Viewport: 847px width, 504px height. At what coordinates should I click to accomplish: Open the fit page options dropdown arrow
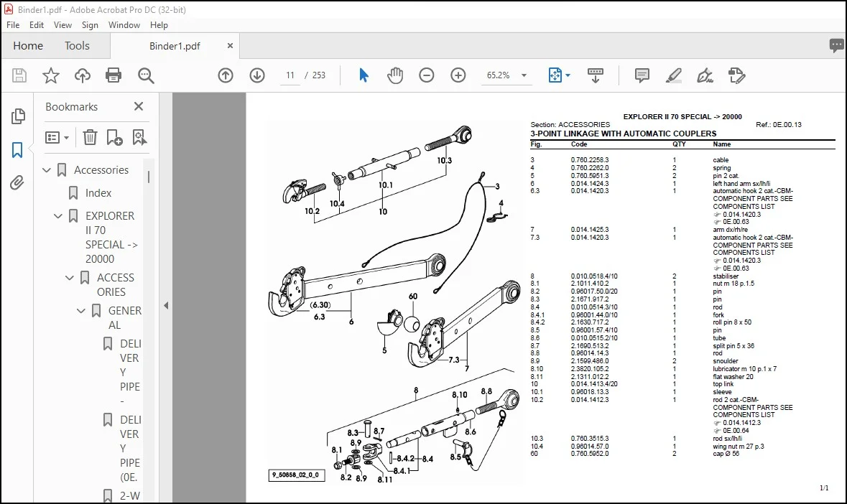pos(568,75)
